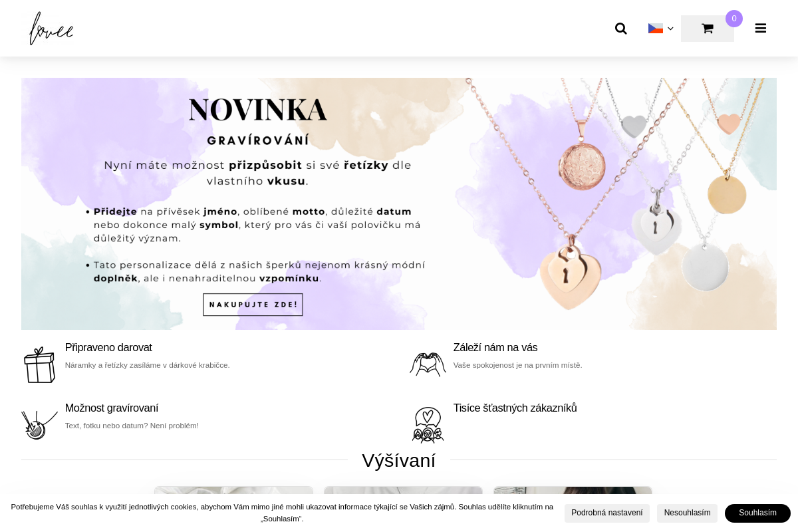This screenshot has height=532, width=798.
Task: Click the Souhlasím cookie button
Action: (757, 513)
